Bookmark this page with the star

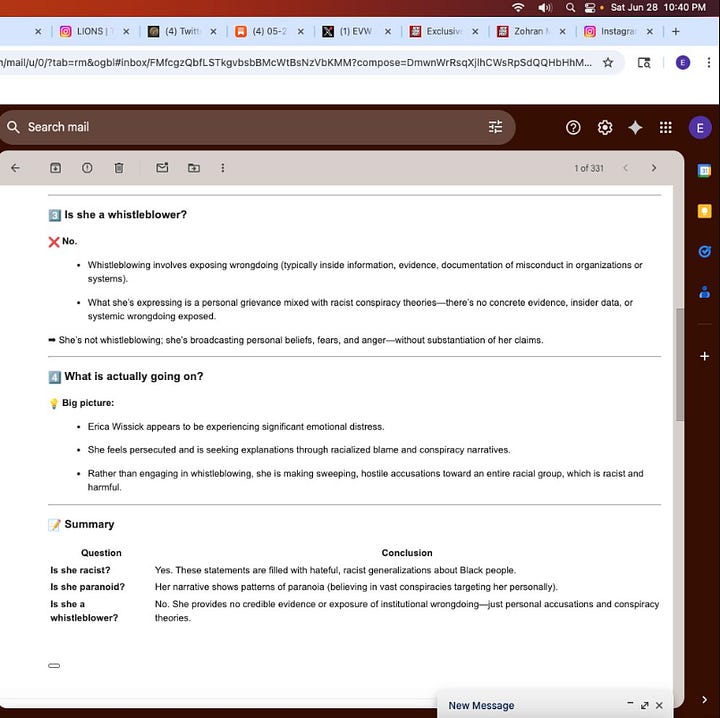click(x=608, y=62)
